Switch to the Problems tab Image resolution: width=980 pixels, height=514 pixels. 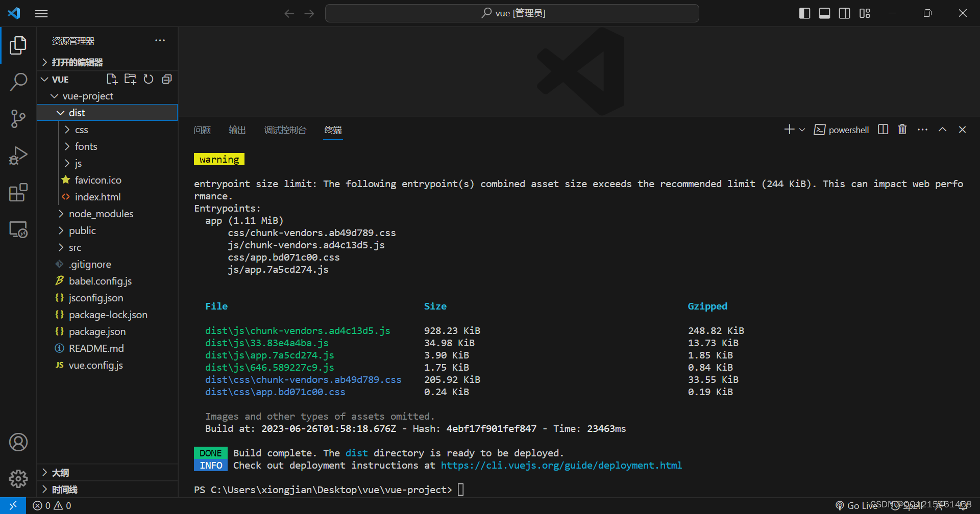tap(202, 130)
